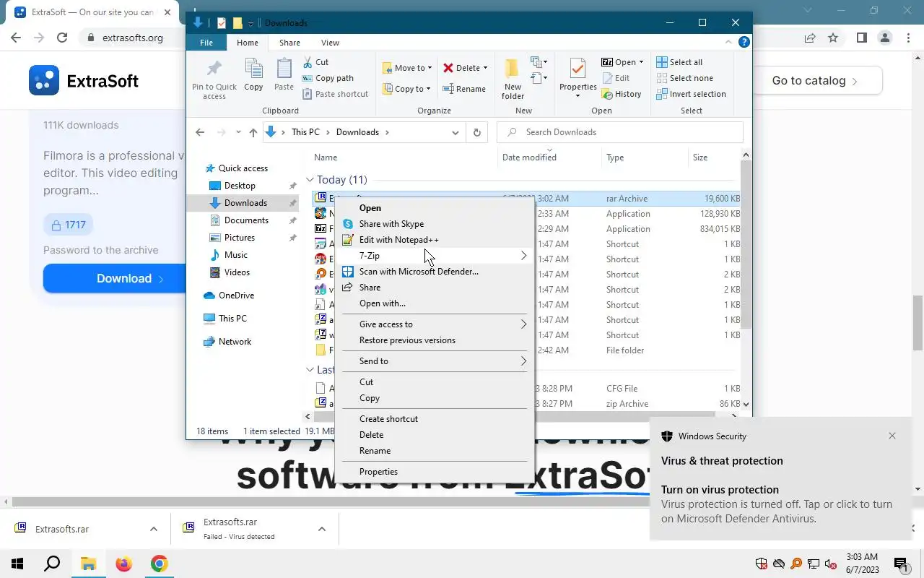
Task: Click the file list vertical scrollbar
Action: pos(746,244)
